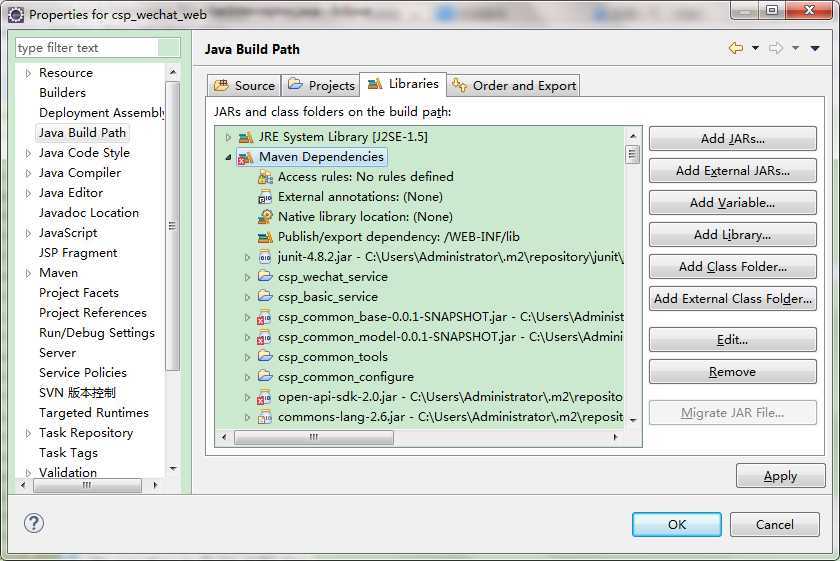
Task: Switch to the Projects tab
Action: point(320,86)
